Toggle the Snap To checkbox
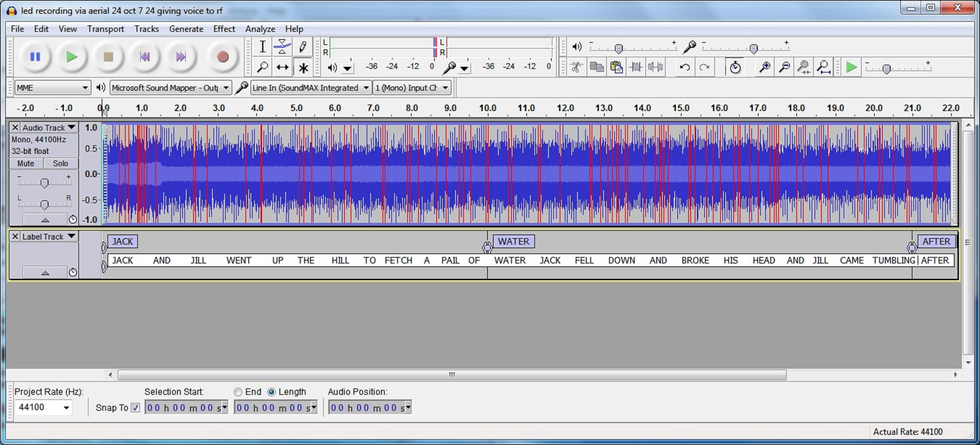Screen dimensions: 980x445 (x=135, y=408)
